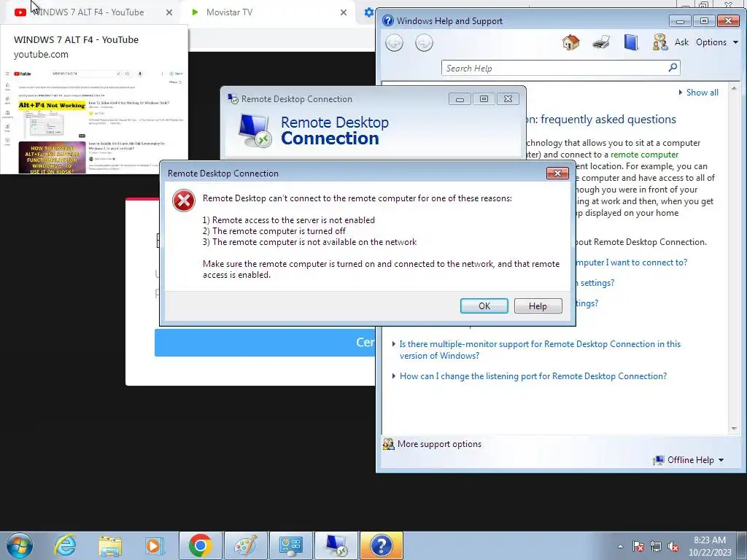
Task: Click the Home icon in Windows Help
Action: (x=570, y=42)
